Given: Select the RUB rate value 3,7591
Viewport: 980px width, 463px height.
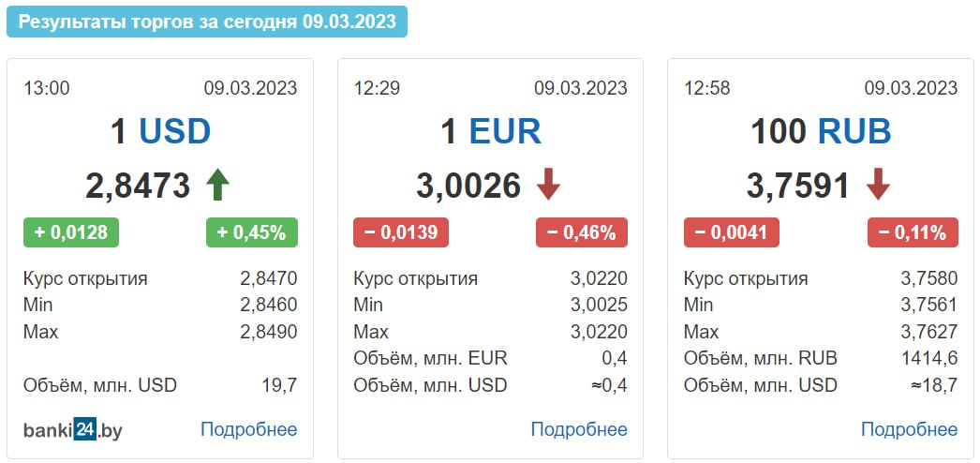Looking at the screenshot, I should [x=798, y=186].
